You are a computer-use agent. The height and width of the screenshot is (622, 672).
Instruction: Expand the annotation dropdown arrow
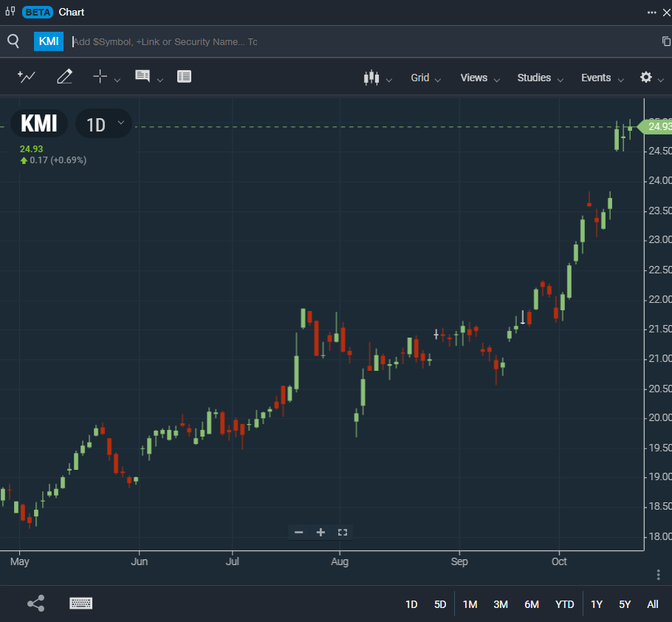[160, 80]
